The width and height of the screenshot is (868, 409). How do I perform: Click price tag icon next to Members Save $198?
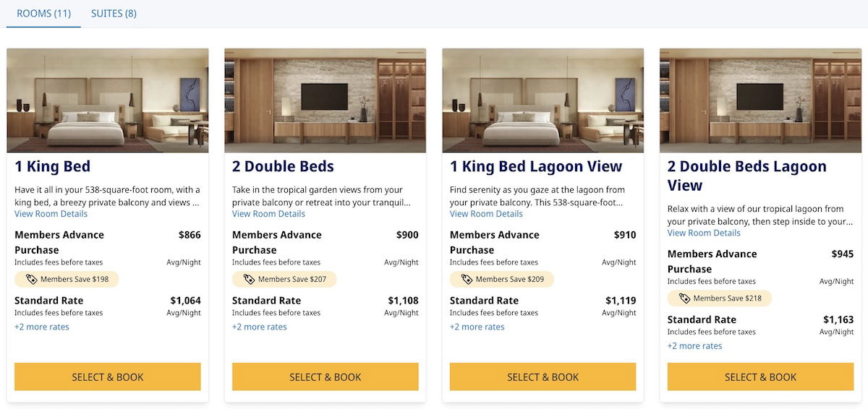[x=31, y=279]
